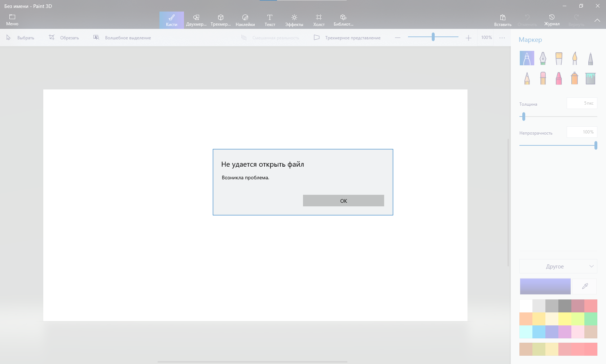Select the Eraser tool

pyautogui.click(x=543, y=78)
